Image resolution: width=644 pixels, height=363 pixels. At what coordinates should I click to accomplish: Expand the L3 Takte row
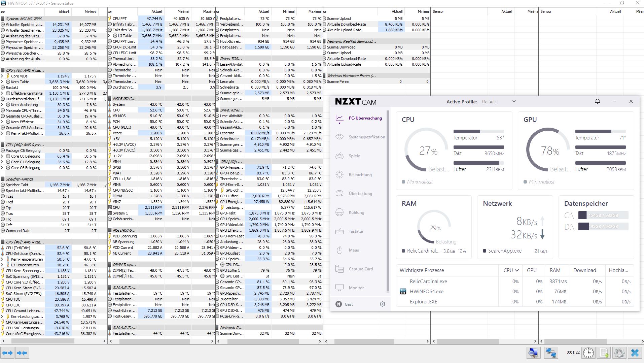tap(110, 36)
